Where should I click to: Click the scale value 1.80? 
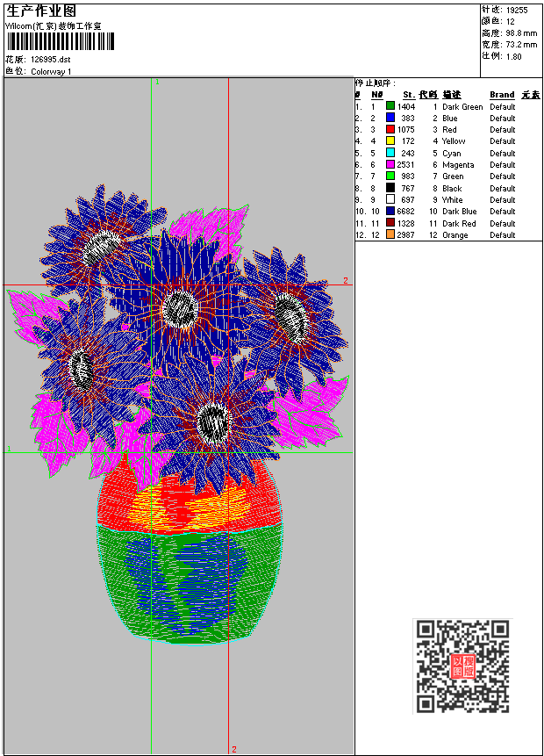click(513, 56)
